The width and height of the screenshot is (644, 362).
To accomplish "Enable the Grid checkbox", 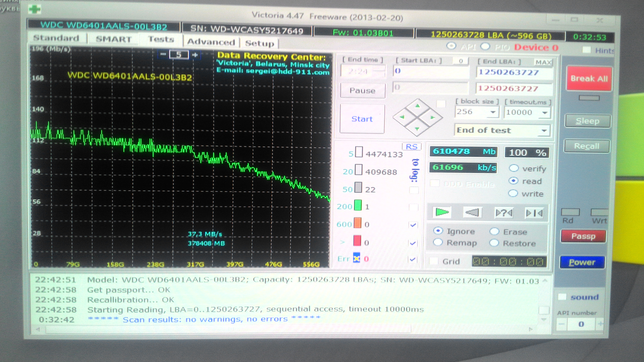I will coord(434,261).
